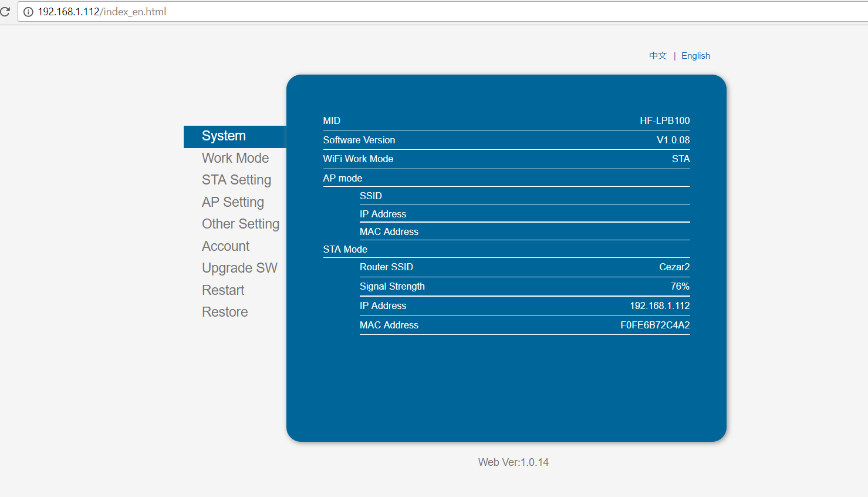Click the STA Mode heading
Viewport: 868px width, 497px height.
click(x=345, y=249)
